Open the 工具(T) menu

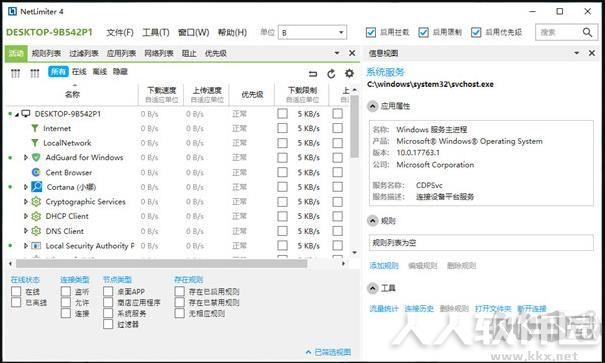pos(156,32)
